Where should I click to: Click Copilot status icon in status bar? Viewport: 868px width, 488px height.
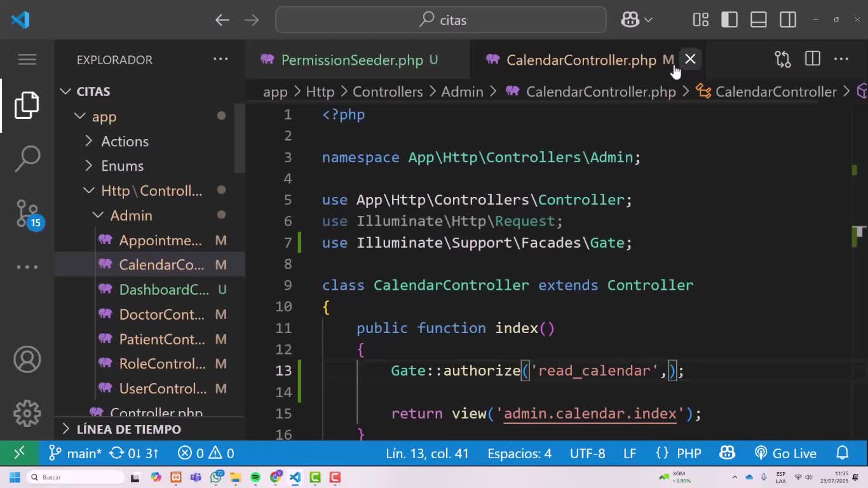click(727, 453)
